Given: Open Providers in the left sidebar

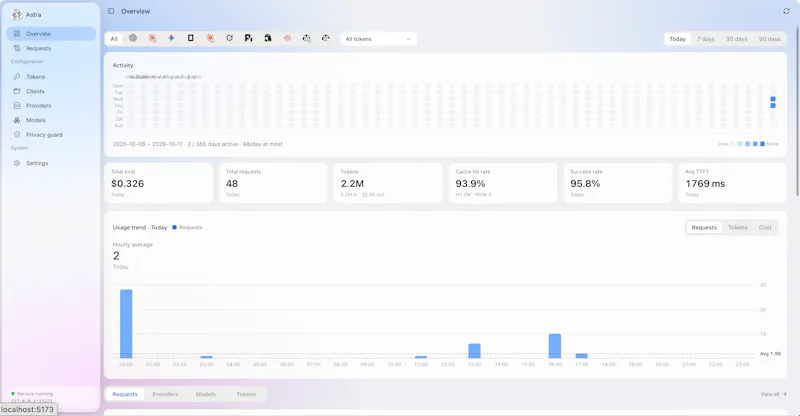Looking at the screenshot, I should pyautogui.click(x=51, y=106).
